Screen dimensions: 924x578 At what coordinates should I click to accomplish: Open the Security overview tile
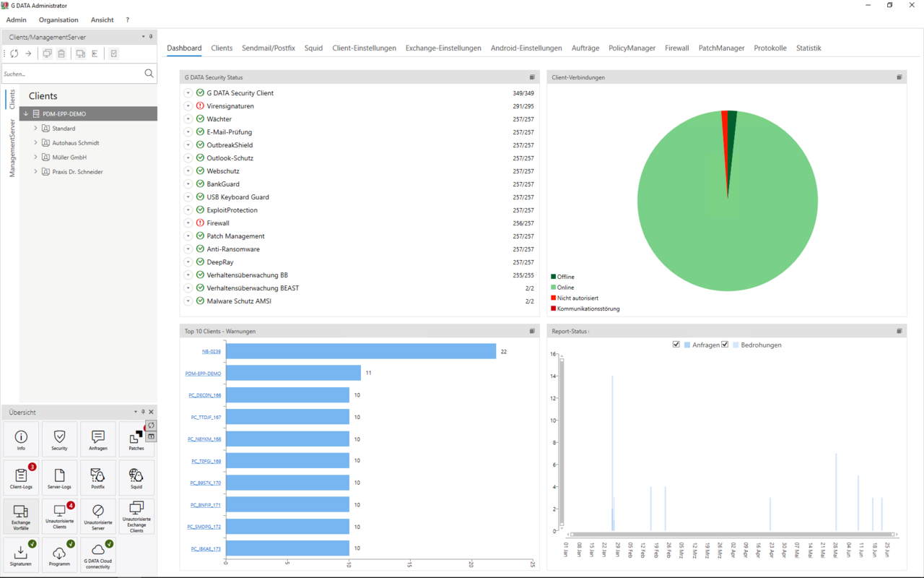pyautogui.click(x=59, y=439)
